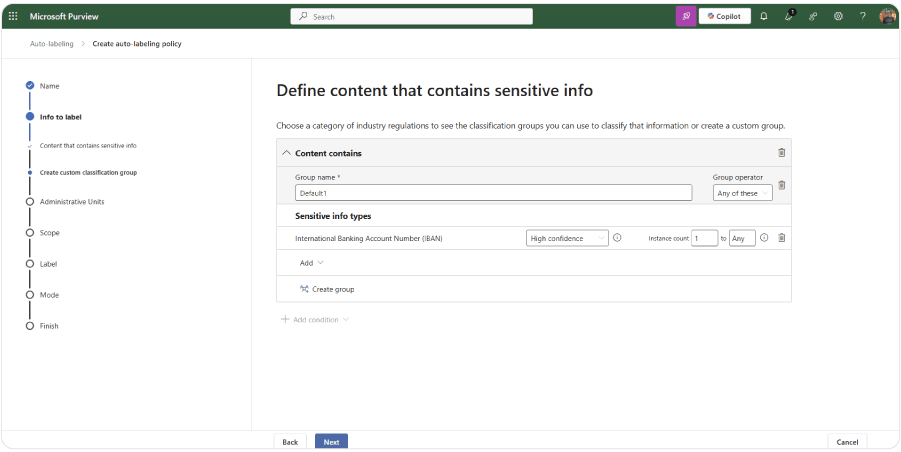Viewport: 901px width, 452px height.
Task: Expand the Add menu
Action: point(311,263)
